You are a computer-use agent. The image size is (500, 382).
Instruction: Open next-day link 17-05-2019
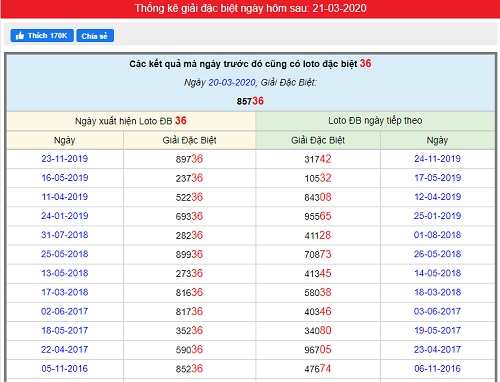[x=437, y=178]
